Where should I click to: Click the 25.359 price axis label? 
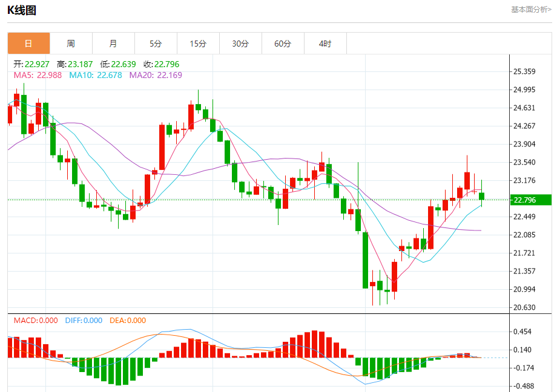coord(524,71)
